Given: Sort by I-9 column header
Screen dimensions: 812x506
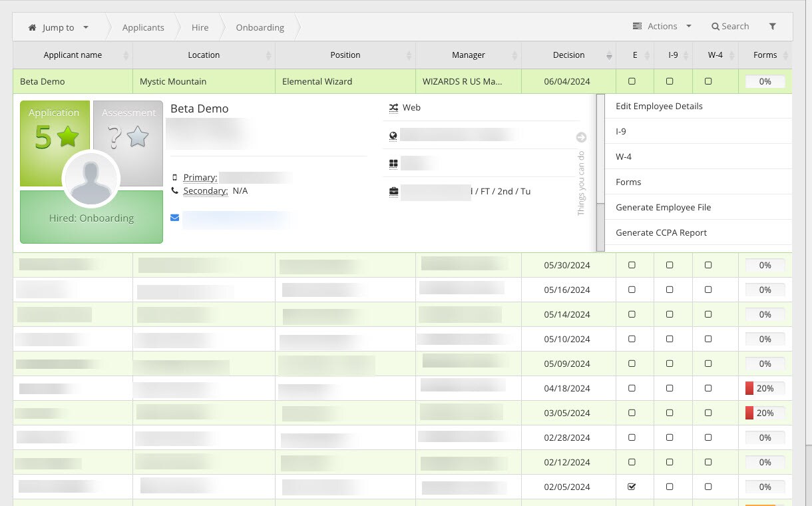Looking at the screenshot, I should [673, 55].
